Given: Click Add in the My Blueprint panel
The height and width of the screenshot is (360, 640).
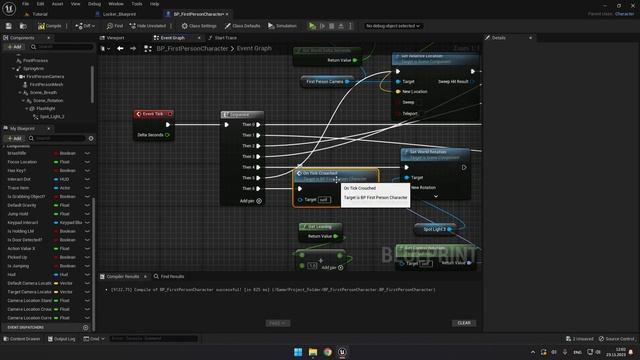Looking at the screenshot, I should [14, 138].
